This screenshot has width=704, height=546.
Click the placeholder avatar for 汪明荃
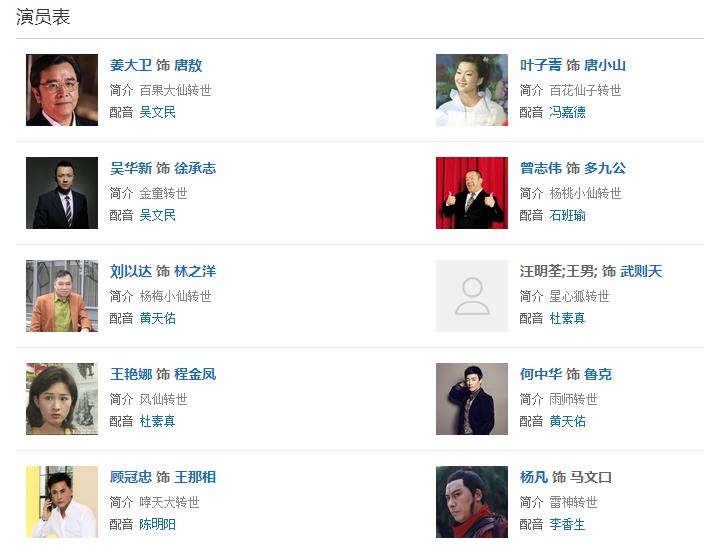pos(472,296)
